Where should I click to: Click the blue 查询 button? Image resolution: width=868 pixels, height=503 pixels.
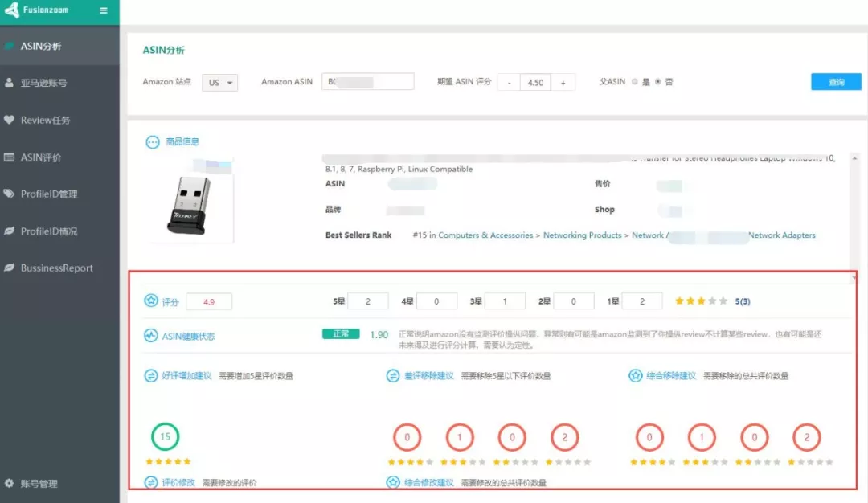(x=836, y=82)
